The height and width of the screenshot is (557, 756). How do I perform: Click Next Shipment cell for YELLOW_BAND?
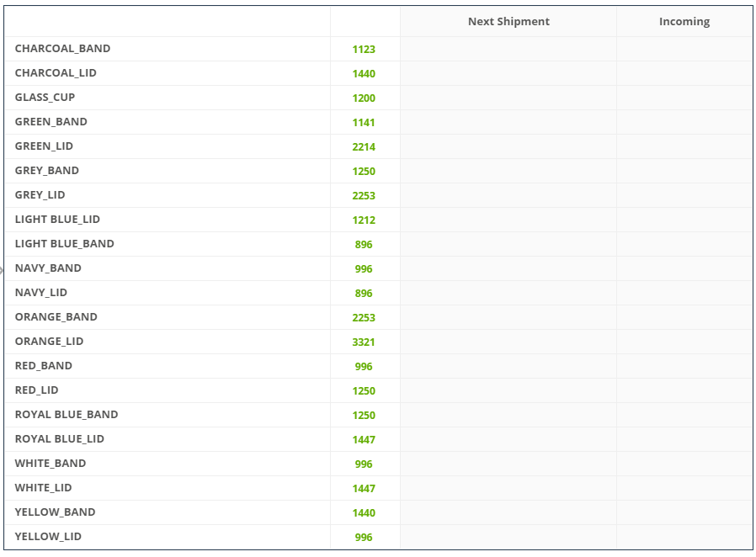pyautogui.click(x=508, y=512)
